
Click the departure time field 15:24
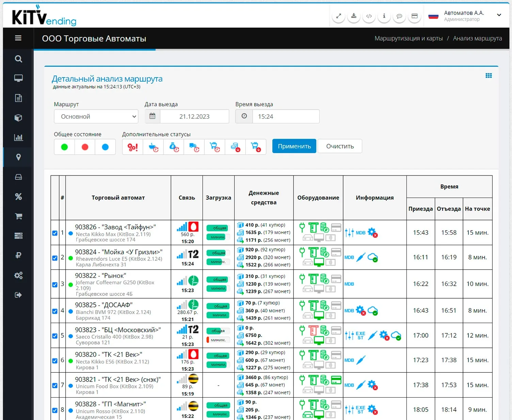[286, 116]
